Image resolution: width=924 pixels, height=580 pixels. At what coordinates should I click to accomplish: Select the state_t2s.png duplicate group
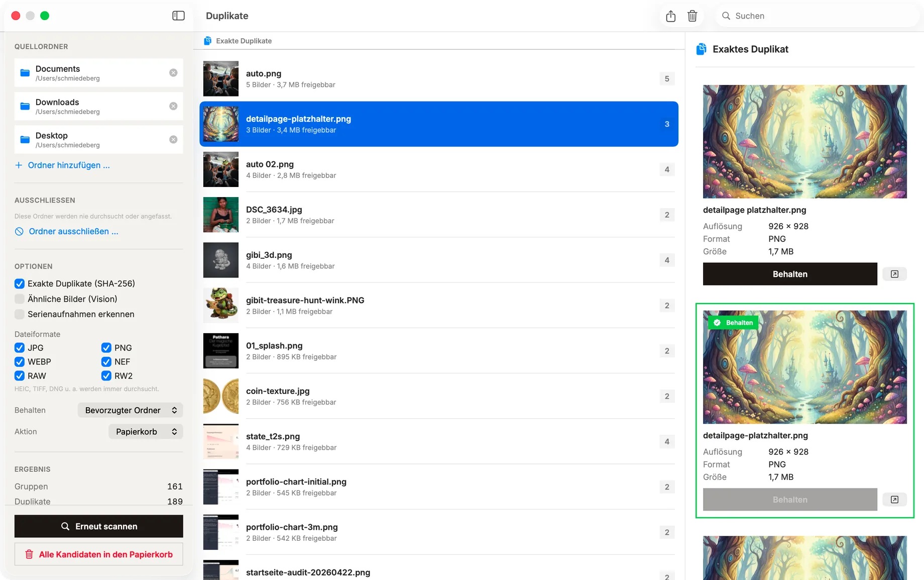click(439, 441)
